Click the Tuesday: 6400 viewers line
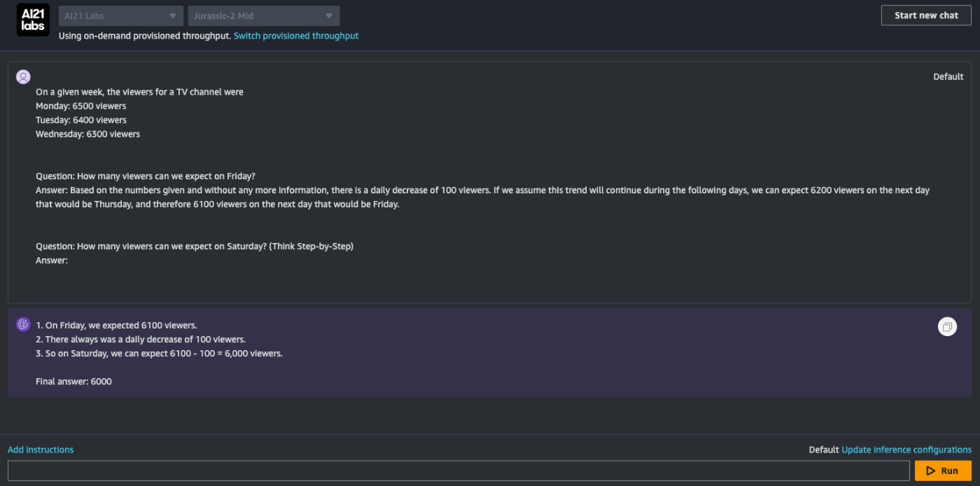The image size is (980, 486). point(81,120)
